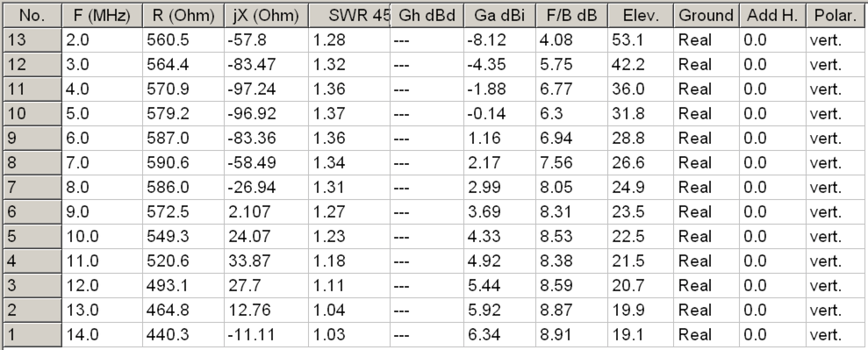Select row number 13 header cell
Screen dimensions: 868x350
32,40
